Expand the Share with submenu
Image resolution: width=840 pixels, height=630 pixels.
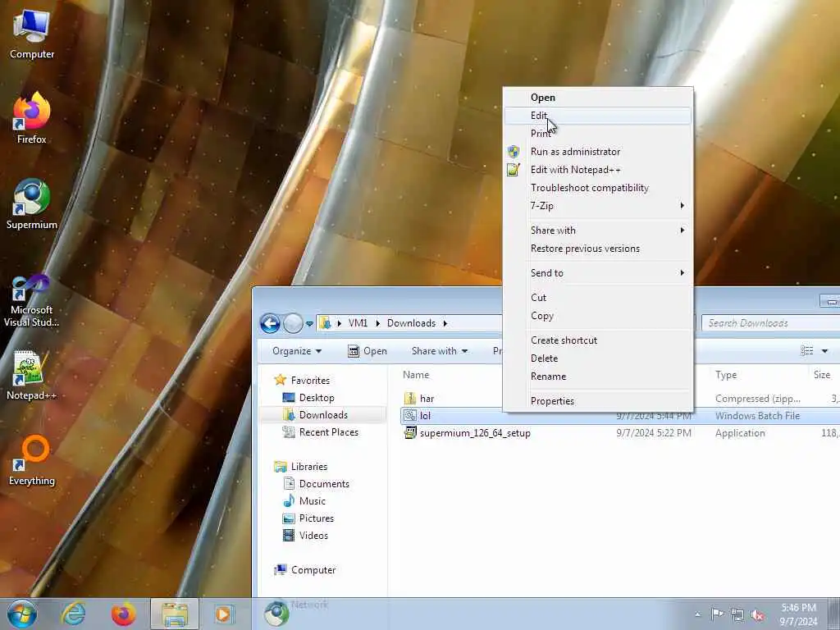(x=597, y=231)
